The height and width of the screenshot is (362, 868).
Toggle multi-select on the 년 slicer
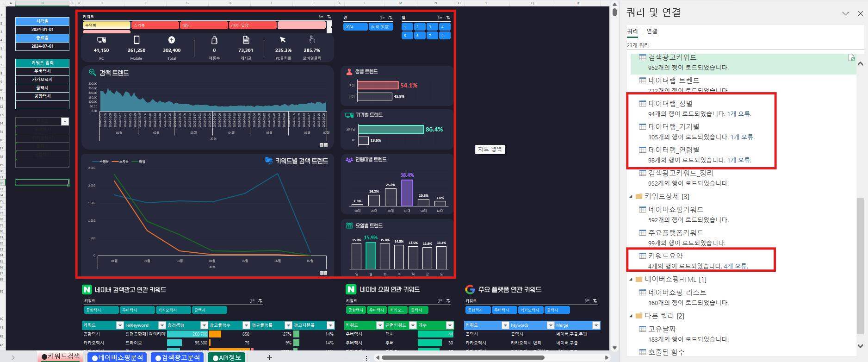(x=382, y=18)
